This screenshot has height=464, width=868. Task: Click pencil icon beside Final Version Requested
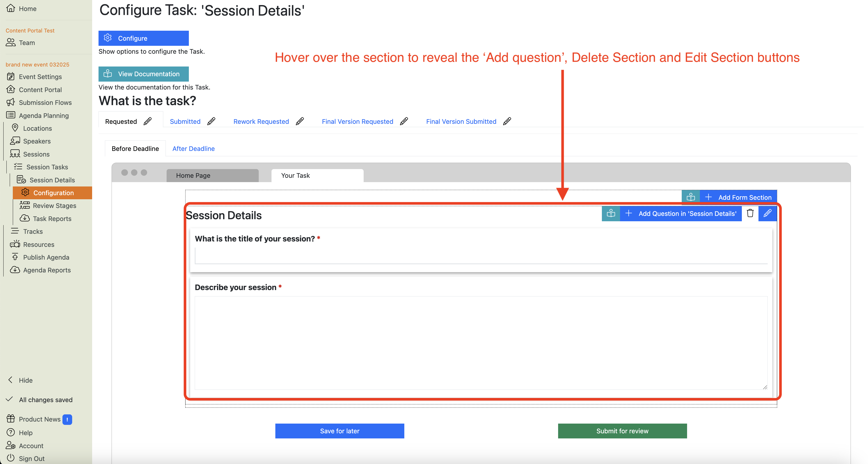[404, 121]
